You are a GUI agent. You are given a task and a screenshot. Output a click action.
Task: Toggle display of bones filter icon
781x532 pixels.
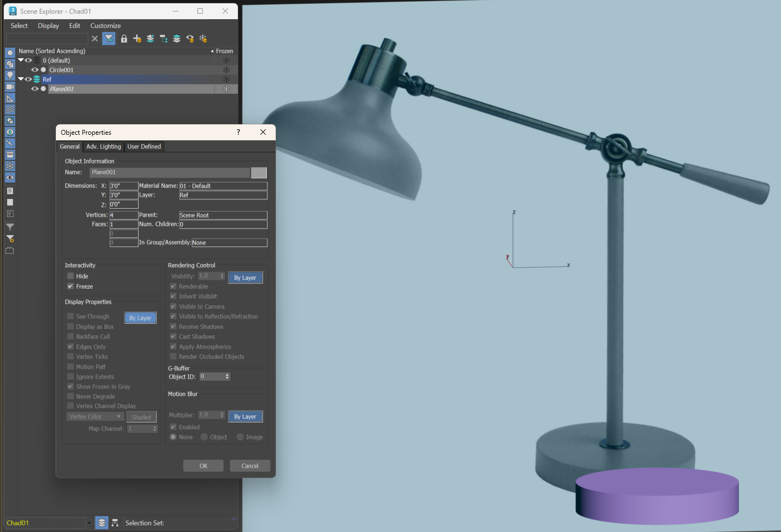pos(10,144)
